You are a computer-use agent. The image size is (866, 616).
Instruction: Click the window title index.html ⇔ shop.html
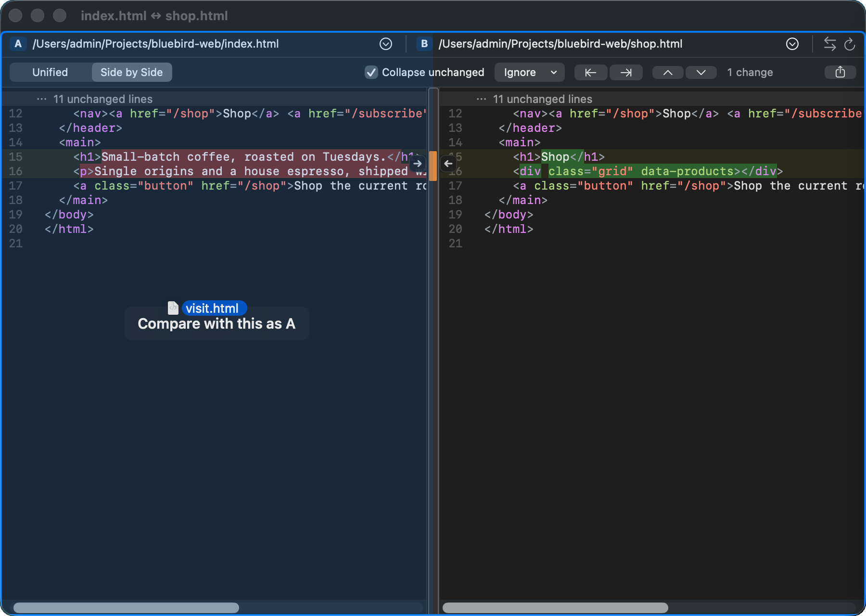[154, 16]
